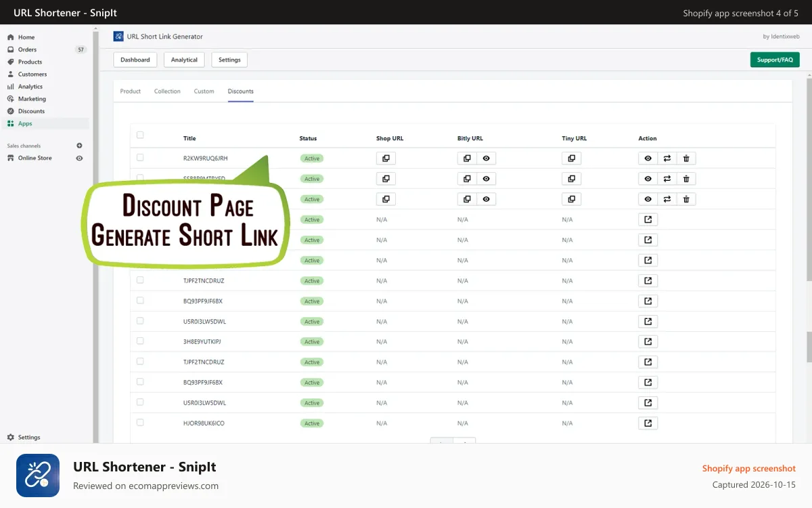Preview Bitly URL of R2KW9RUQ6JRH via eye
Image resolution: width=812 pixels, height=508 pixels.
tap(486, 158)
